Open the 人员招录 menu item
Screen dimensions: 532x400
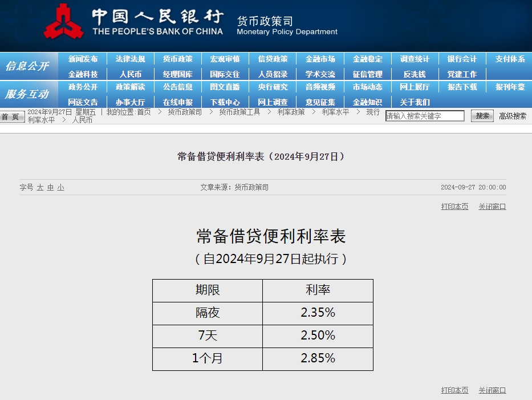273,74
